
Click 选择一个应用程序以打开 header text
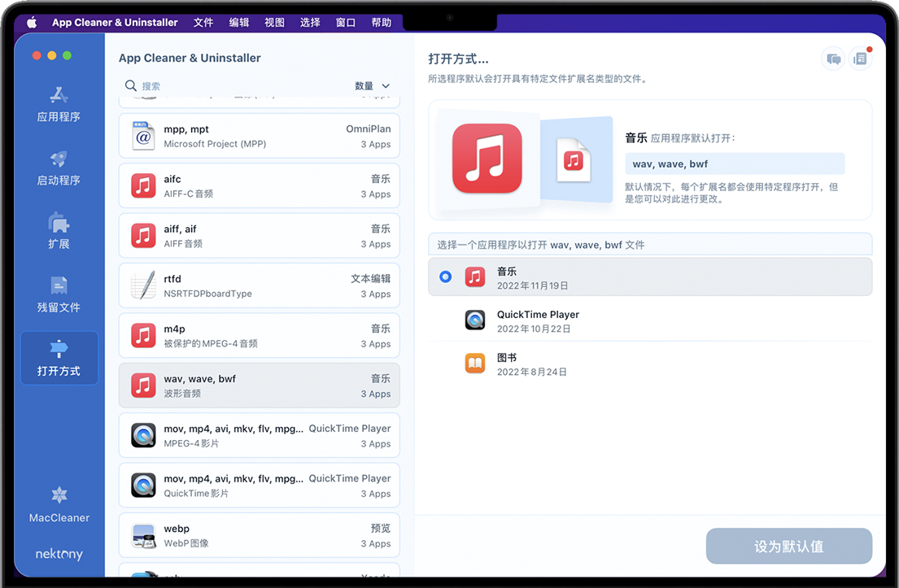541,245
